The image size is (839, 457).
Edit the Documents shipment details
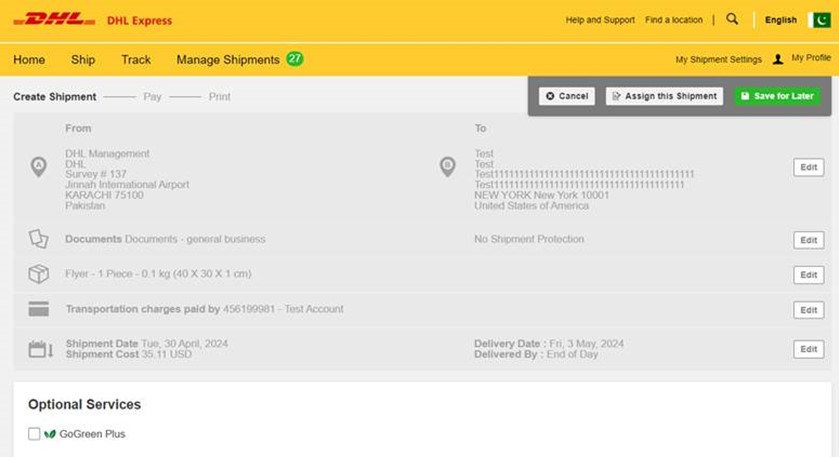coord(809,240)
